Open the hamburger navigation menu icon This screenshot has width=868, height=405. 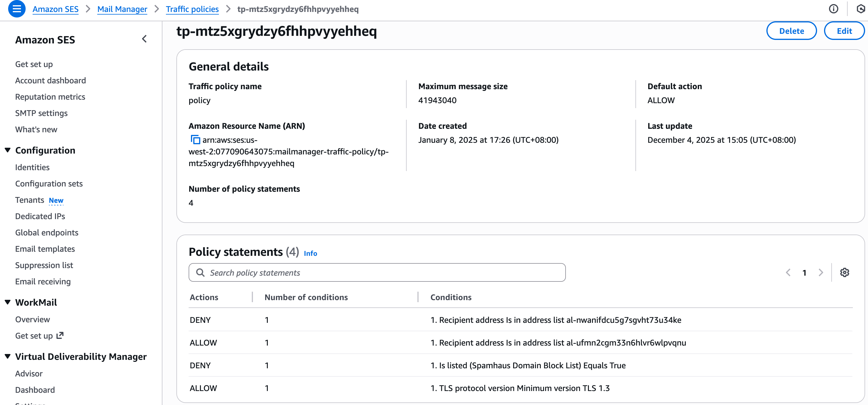(x=17, y=9)
